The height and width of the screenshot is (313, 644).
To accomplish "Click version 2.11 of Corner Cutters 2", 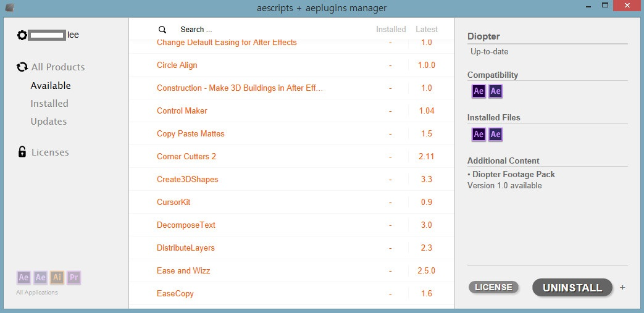I will 426,157.
